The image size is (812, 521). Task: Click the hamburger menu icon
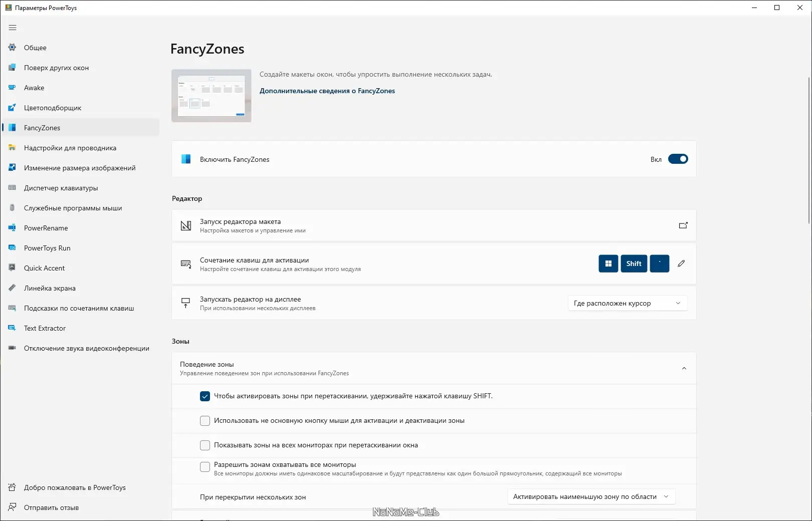click(13, 28)
